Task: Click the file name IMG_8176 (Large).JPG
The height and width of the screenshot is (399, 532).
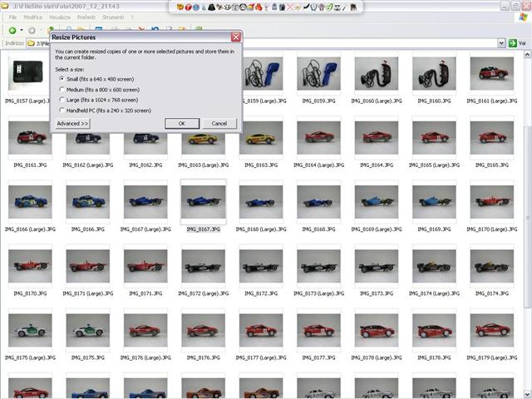Action: pos(145,357)
